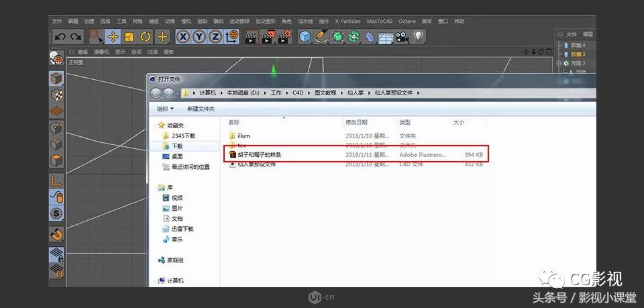This screenshot has height=308, width=644.
Task: Expand dropdown arrow after 仙人掌预设文件 breadcrumb
Action: click(418, 93)
